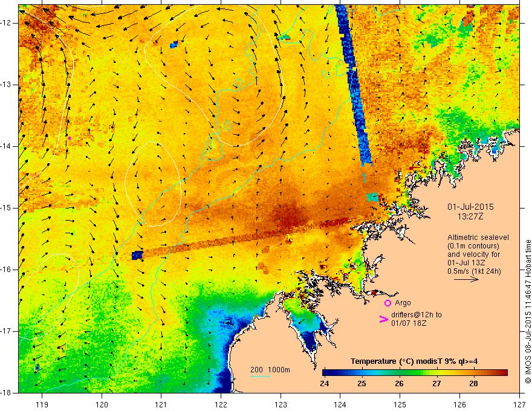Click latitude axis label -15
532x411 pixels.
(6, 207)
